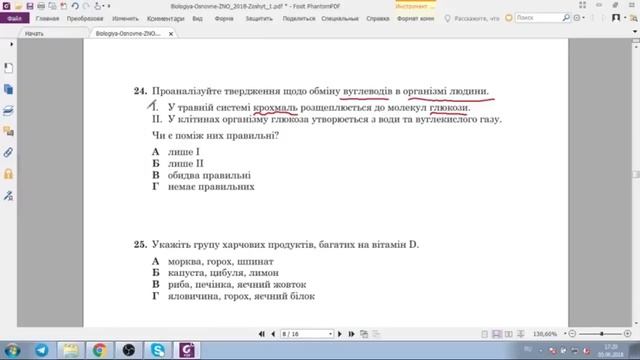Click answer text 'риба, печінка, яєчний жовток'

pyautogui.click(x=237, y=284)
